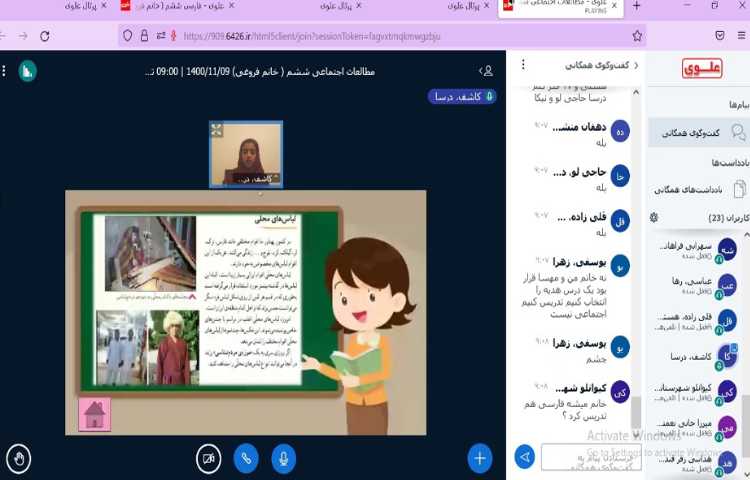Select user کیوانلو شهرستانی in the users list
The image size is (750, 480).
click(698, 392)
